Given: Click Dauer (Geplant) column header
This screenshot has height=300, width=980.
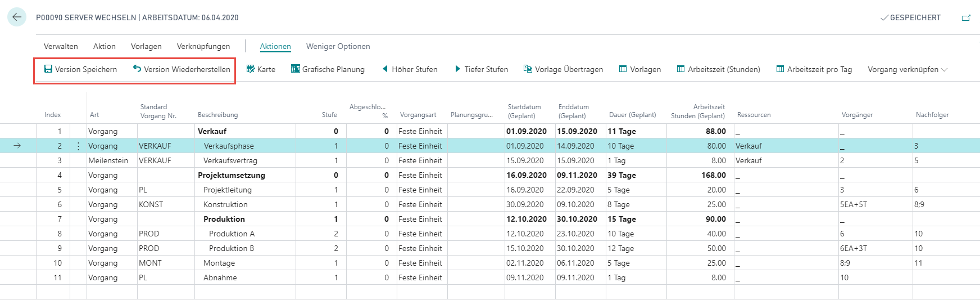Looking at the screenshot, I should (x=633, y=115).
